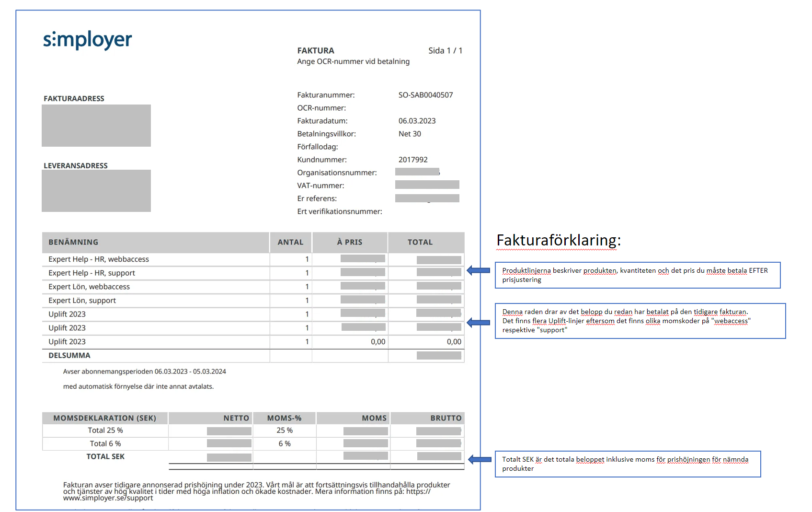Image resolution: width=812 pixels, height=512 pixels.
Task: Click the Fakturaförklaring heading
Action: 559,240
